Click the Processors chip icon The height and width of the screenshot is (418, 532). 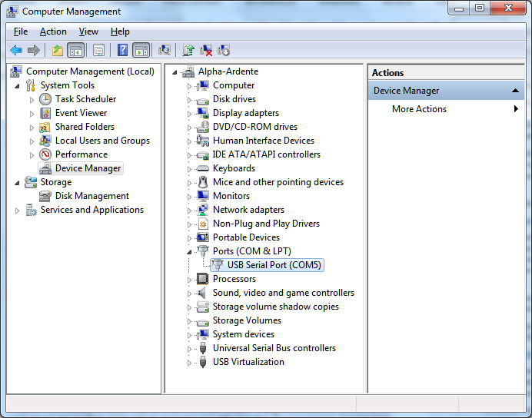pyautogui.click(x=203, y=279)
